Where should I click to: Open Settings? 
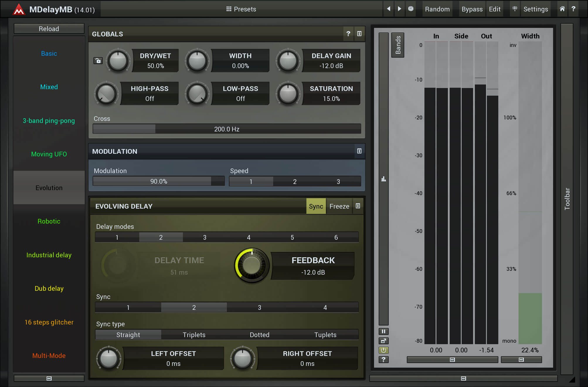(536, 9)
